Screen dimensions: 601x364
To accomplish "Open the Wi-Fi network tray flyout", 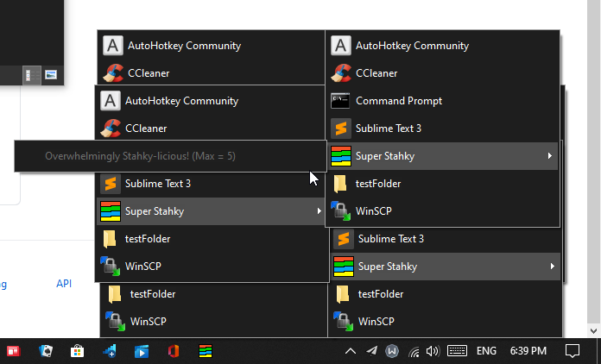I will pos(414,351).
